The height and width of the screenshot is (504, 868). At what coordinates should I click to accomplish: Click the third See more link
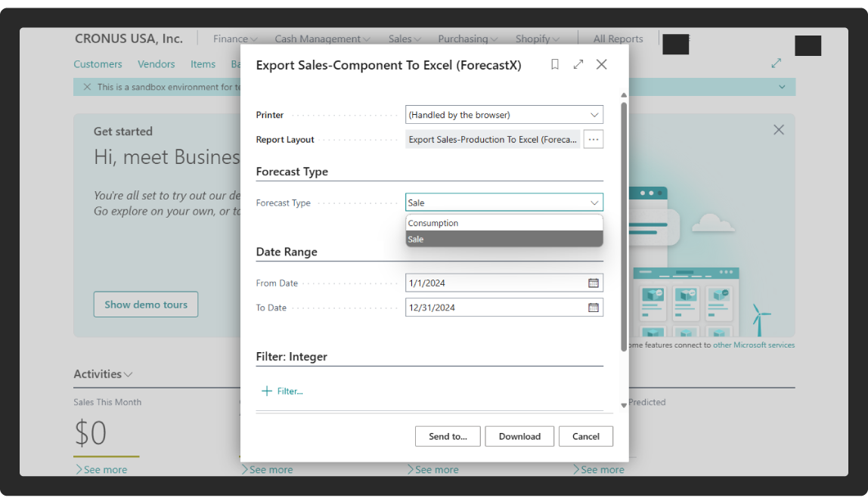pos(433,469)
